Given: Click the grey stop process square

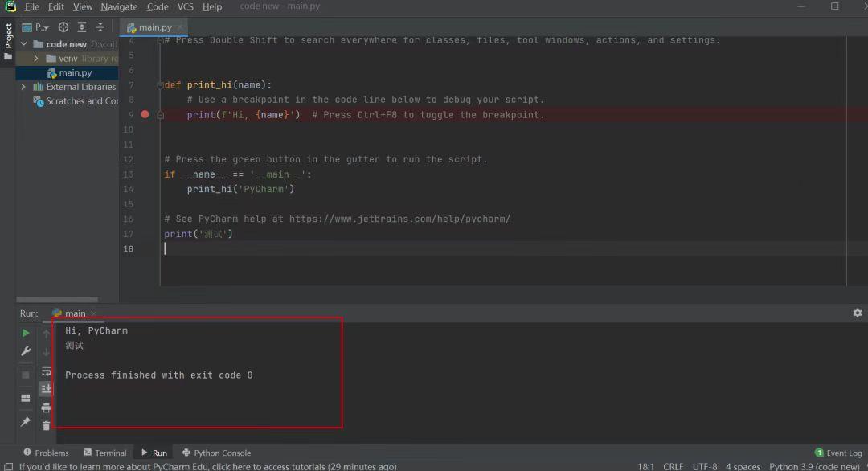Looking at the screenshot, I should (x=26, y=375).
